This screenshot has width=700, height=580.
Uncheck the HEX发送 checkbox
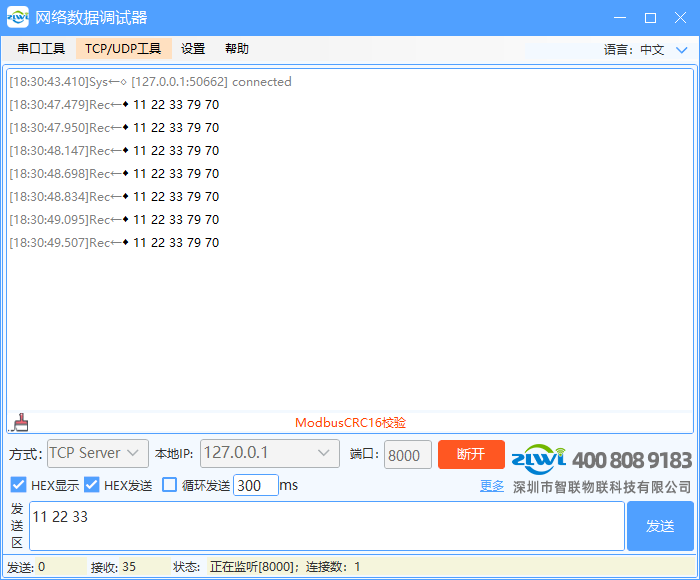[92, 485]
